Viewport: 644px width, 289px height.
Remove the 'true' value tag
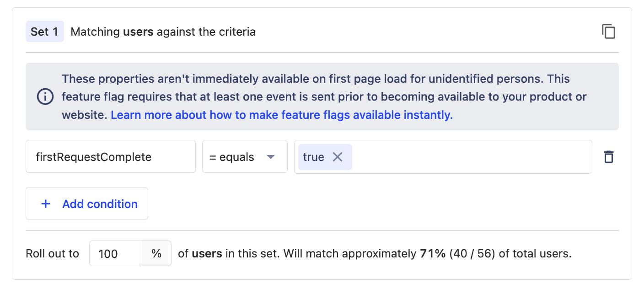338,157
